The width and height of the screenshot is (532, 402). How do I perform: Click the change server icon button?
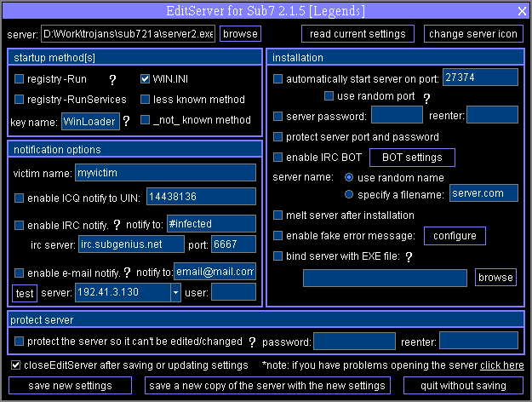(473, 34)
